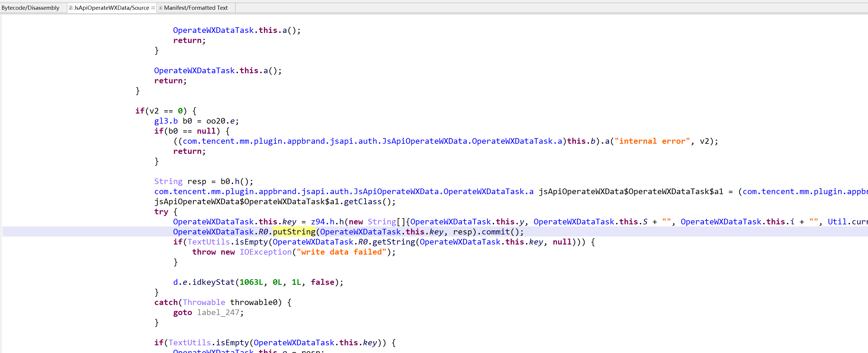Click the Java file icon on Source tab
The height and width of the screenshot is (353, 868).
point(71,8)
